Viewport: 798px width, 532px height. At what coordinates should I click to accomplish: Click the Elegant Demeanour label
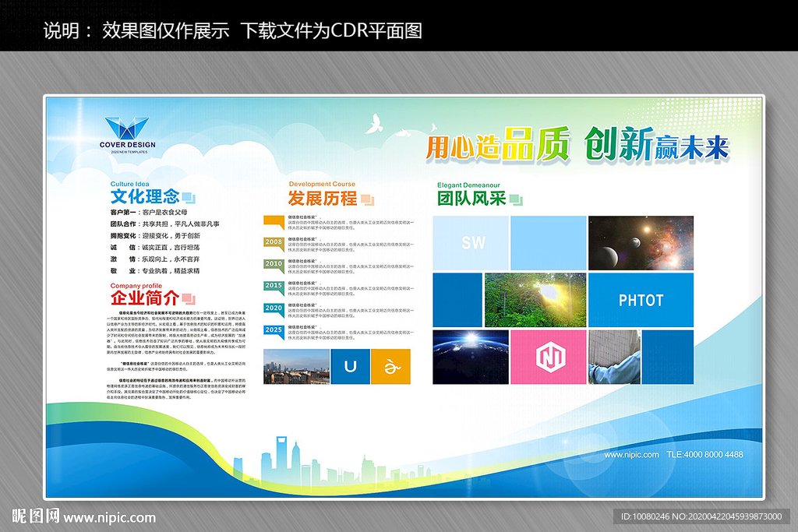click(468, 185)
